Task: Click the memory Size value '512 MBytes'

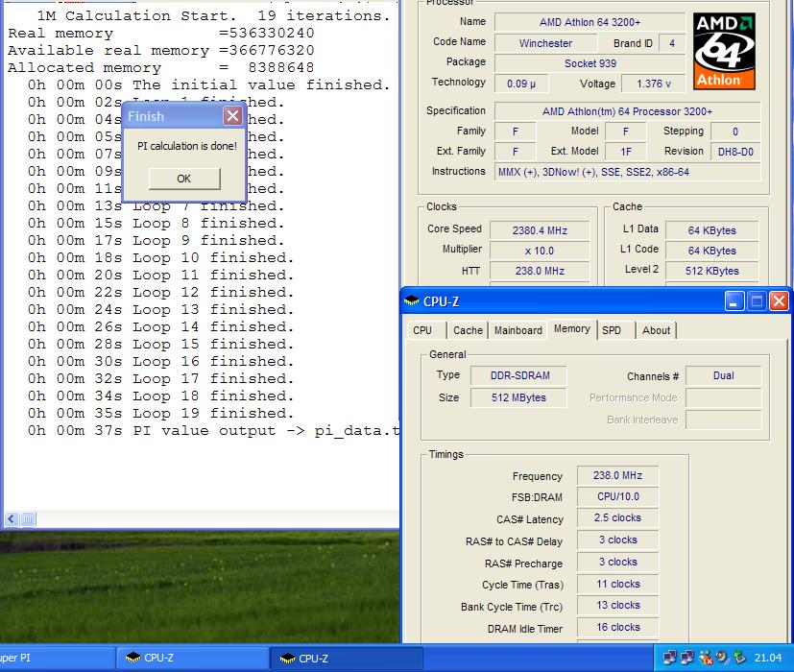Action: pyautogui.click(x=519, y=397)
